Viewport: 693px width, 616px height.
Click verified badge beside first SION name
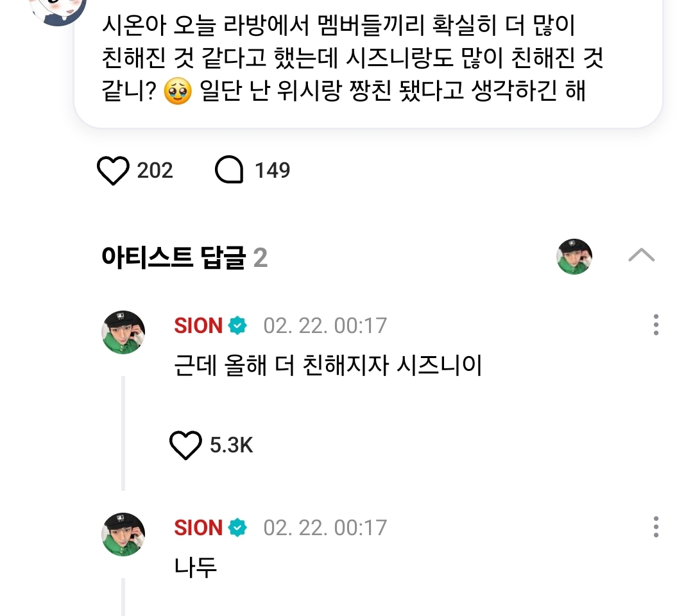coord(238,326)
